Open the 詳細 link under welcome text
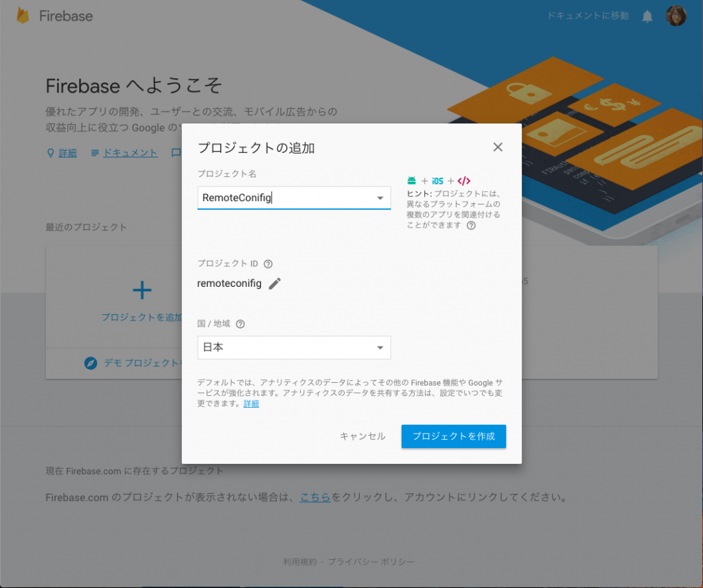703x588 pixels. click(67, 153)
